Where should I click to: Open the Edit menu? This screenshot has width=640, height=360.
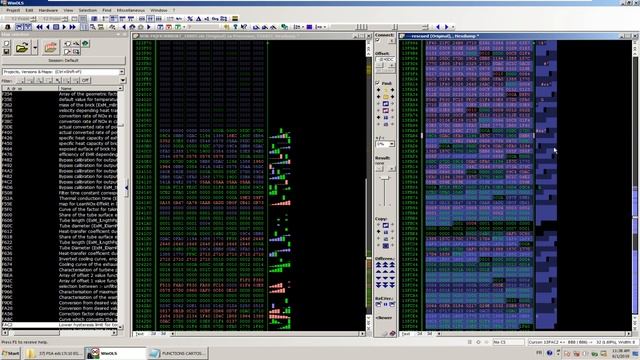point(29,10)
